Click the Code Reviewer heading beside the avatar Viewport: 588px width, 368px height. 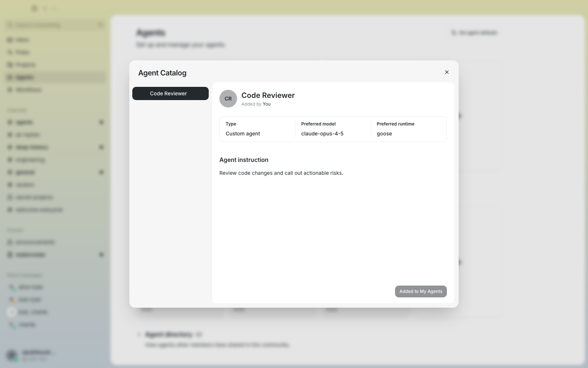pos(268,95)
